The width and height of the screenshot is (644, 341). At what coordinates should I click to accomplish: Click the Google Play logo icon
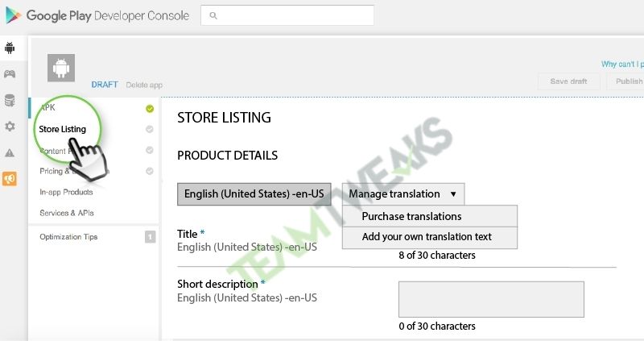click(x=13, y=15)
